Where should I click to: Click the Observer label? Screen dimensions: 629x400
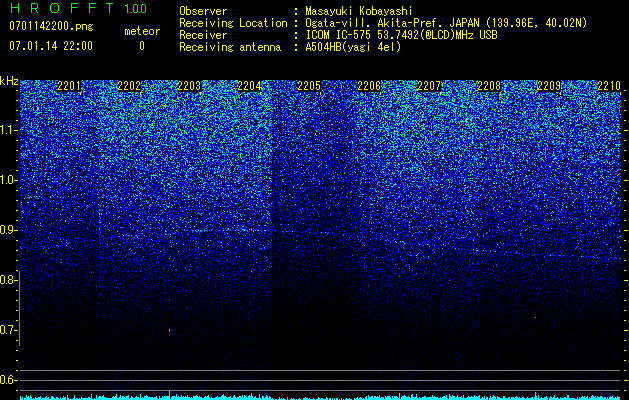[203, 11]
